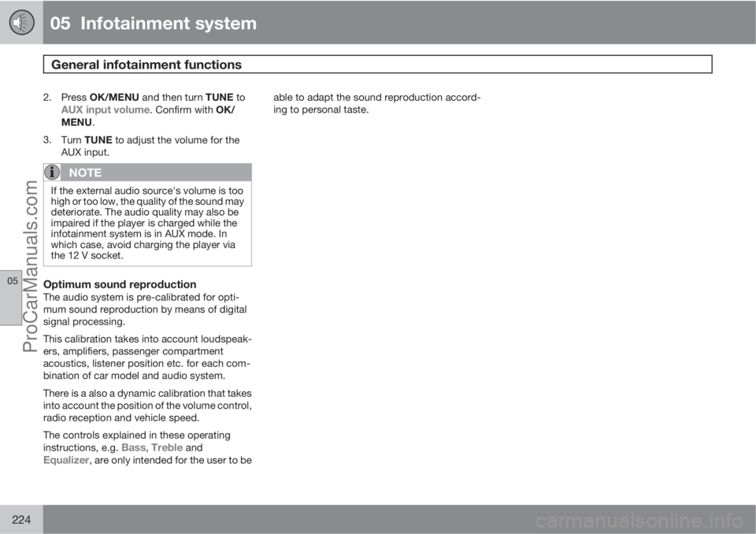Click 'bination of car model and audio system.'
The width and height of the screenshot is (756, 534).
click(135, 376)
